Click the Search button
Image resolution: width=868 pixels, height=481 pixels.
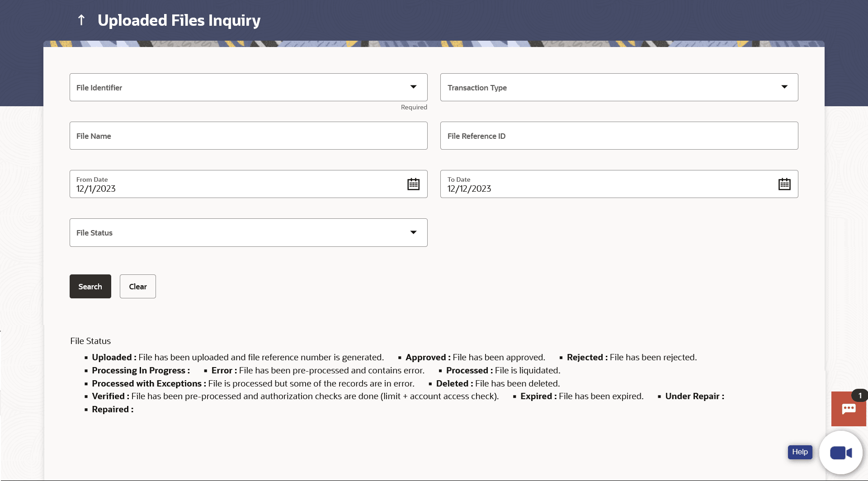coord(90,286)
